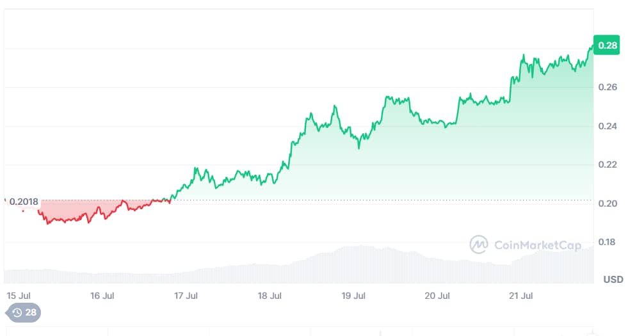Select the 18 Jul date label

(x=270, y=296)
